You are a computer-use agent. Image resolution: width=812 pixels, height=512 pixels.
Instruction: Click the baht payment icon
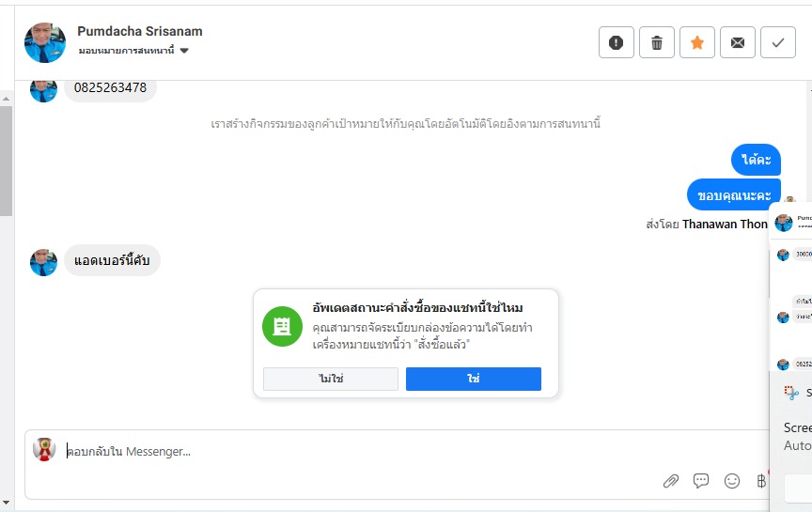760,481
